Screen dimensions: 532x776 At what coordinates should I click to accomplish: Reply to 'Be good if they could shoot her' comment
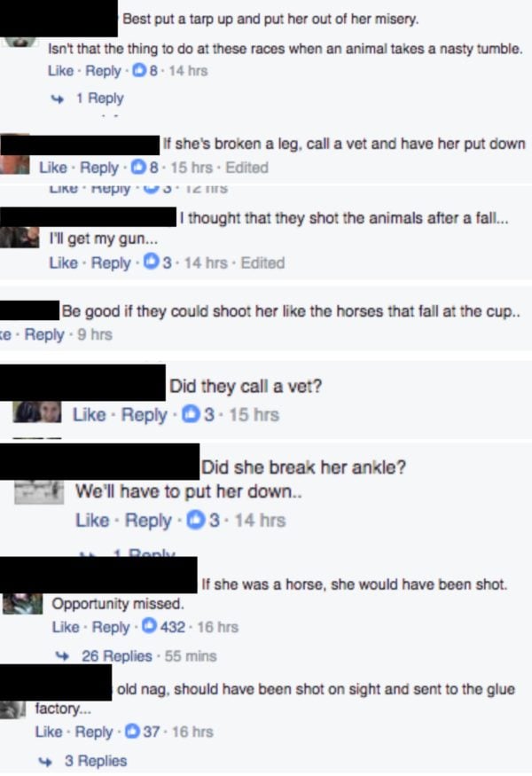(x=44, y=334)
